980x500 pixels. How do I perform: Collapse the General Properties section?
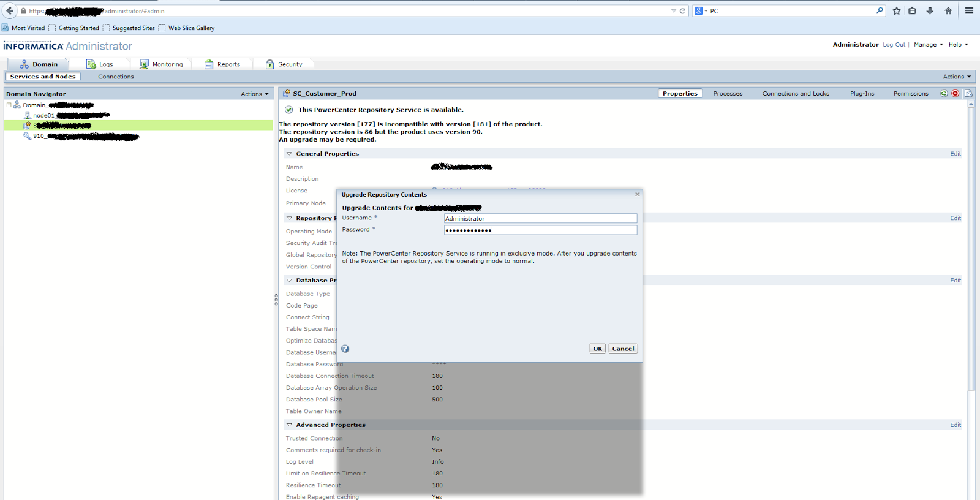coord(290,154)
